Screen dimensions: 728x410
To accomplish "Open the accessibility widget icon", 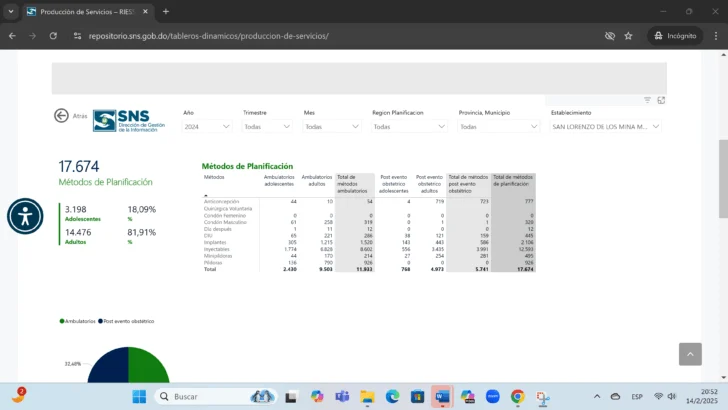I will point(25,215).
